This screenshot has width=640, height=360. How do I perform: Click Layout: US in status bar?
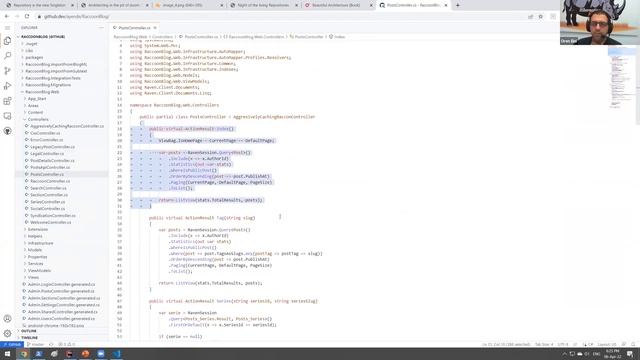[x=607, y=344]
